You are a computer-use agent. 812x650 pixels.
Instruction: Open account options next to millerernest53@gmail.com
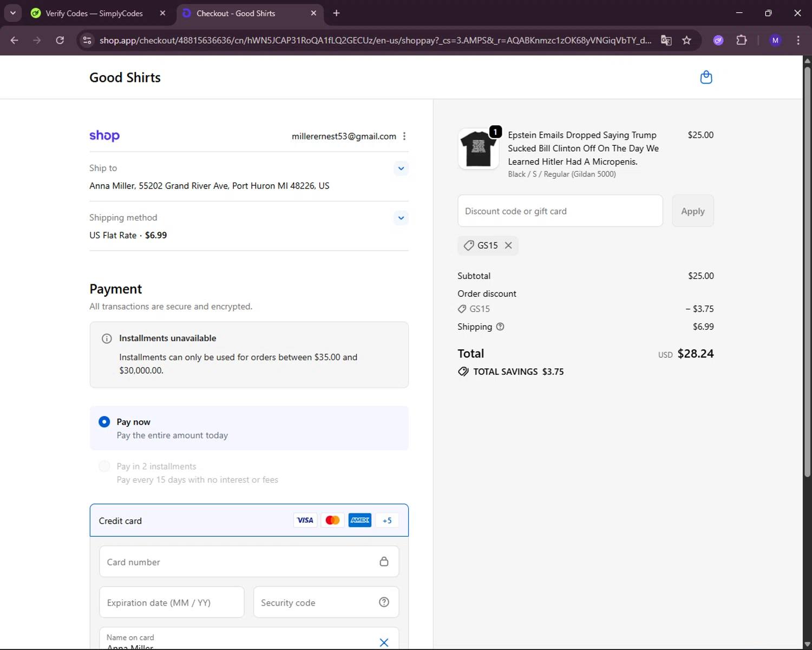404,136
